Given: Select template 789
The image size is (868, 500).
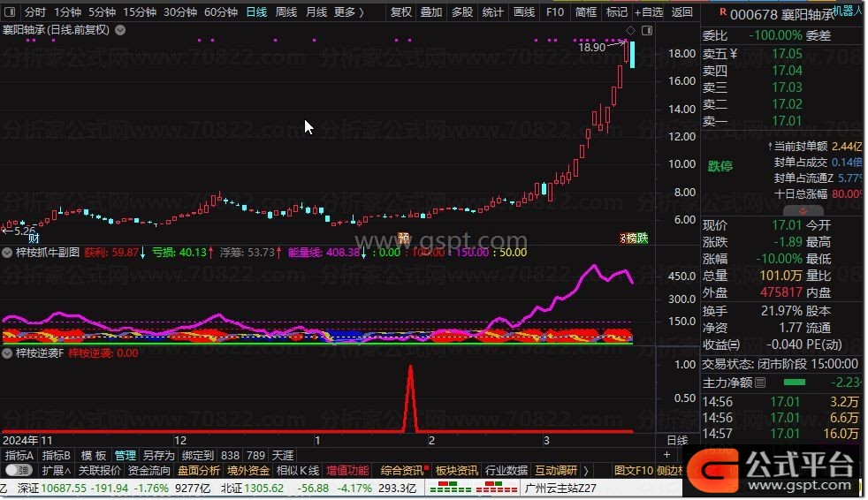Looking at the screenshot, I should [255, 455].
